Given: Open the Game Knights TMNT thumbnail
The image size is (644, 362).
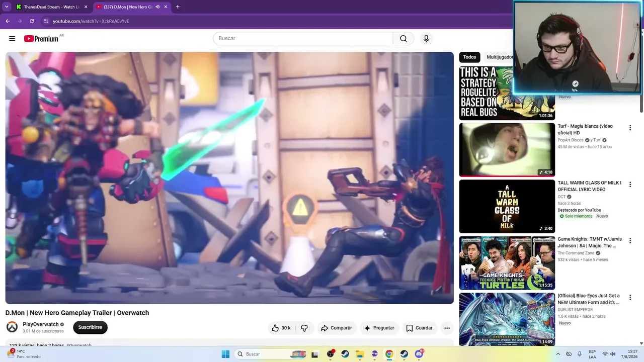Looking at the screenshot, I should coord(507,263).
